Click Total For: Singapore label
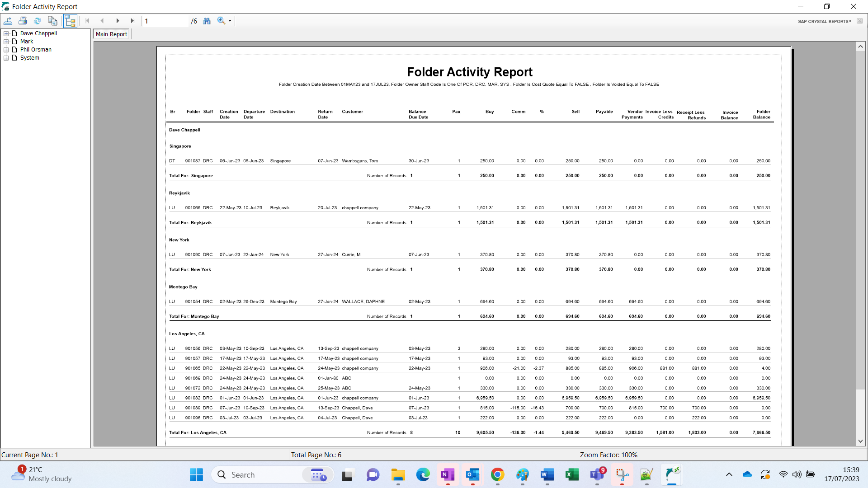This screenshot has height=488, width=868. tap(191, 176)
